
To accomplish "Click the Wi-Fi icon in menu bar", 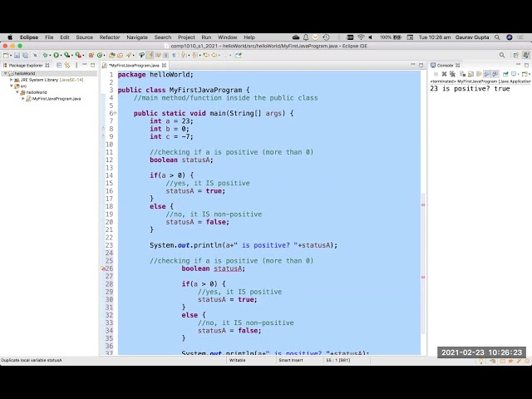I will (x=361, y=37).
